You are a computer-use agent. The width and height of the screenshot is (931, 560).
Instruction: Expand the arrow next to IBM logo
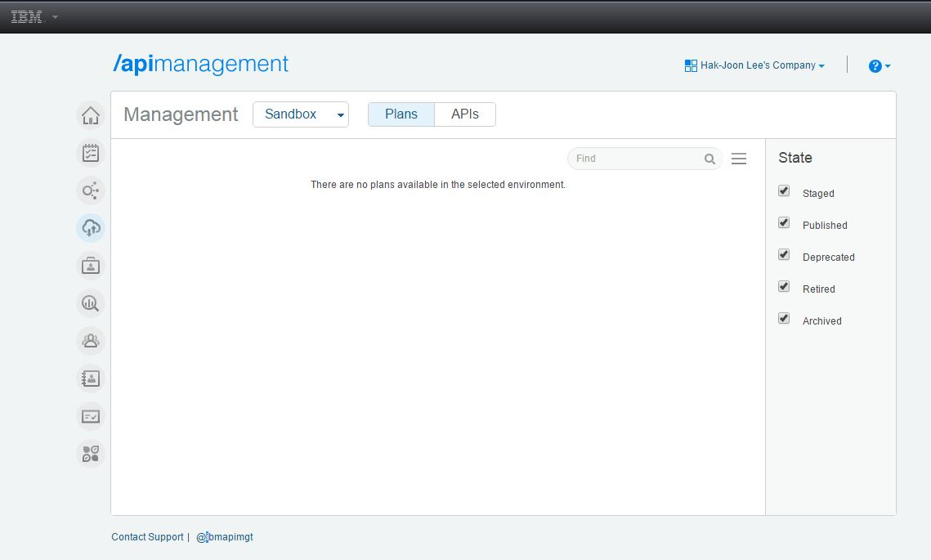(56, 16)
